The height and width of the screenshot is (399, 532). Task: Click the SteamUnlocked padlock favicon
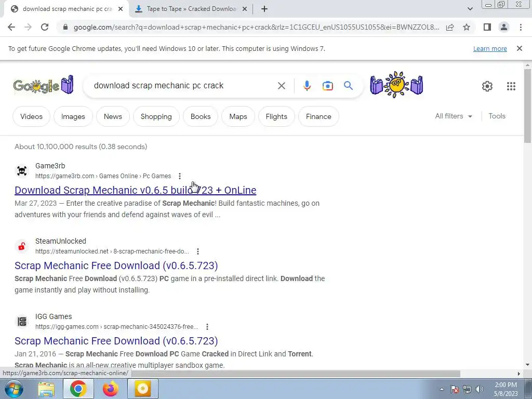(x=22, y=246)
